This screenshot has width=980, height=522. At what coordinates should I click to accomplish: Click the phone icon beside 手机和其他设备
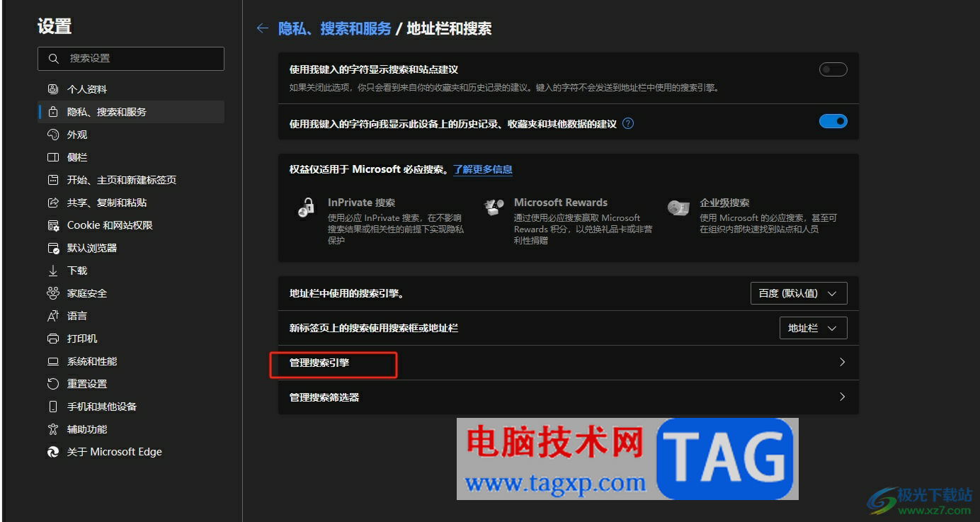coord(53,407)
